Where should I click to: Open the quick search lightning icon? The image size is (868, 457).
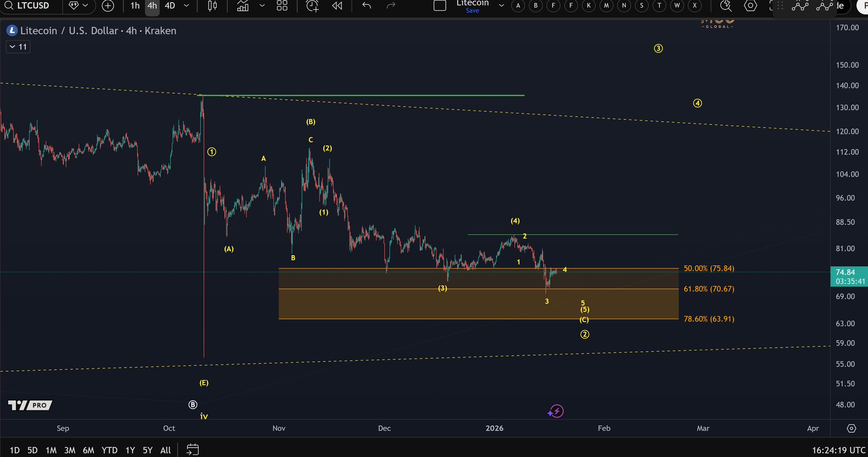(726, 6)
